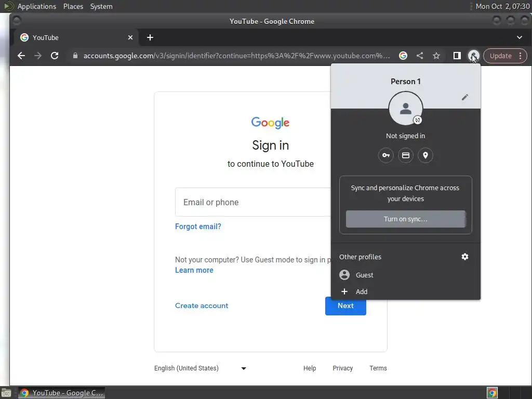Click Forgot email? link

point(198,227)
